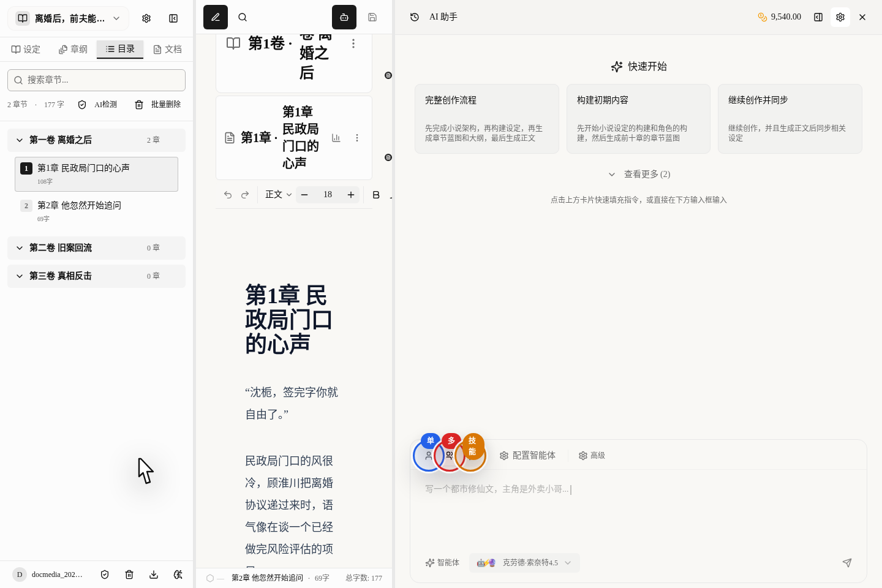Send the prompt via the paper plane icon
This screenshot has width=882, height=588.
click(847, 563)
